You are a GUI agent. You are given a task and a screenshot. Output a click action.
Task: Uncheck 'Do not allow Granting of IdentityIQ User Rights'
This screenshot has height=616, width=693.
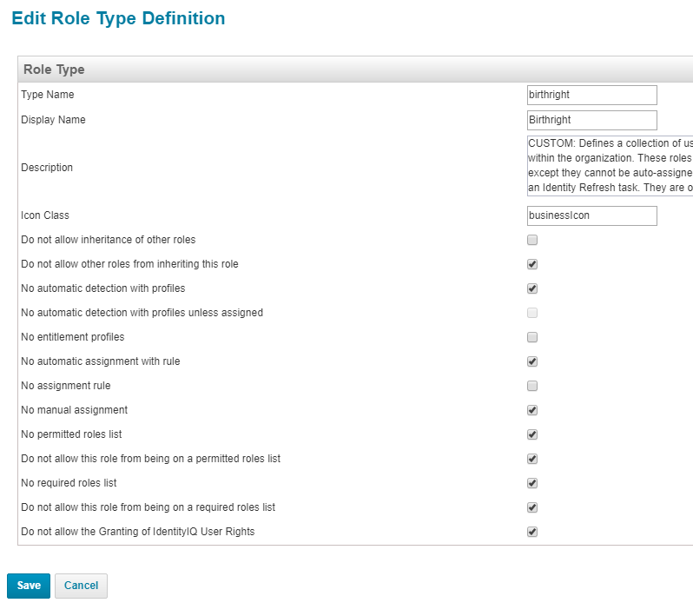(532, 532)
